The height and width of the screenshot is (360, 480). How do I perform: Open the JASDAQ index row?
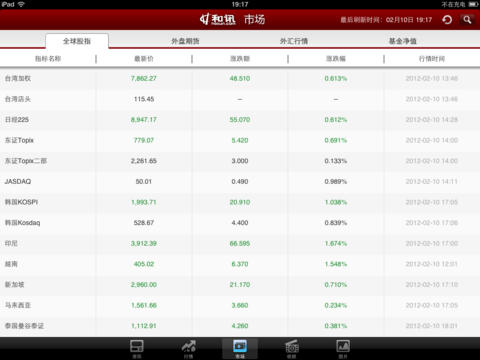(240, 181)
